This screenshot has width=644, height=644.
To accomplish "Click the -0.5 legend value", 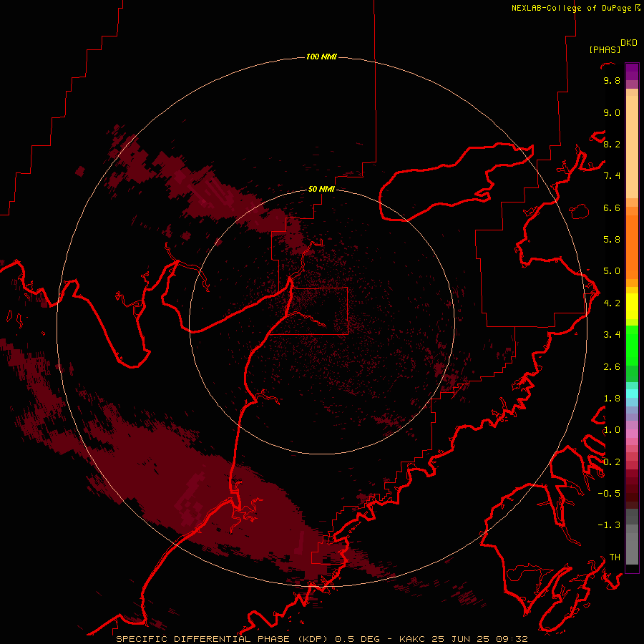I will 609,494.
